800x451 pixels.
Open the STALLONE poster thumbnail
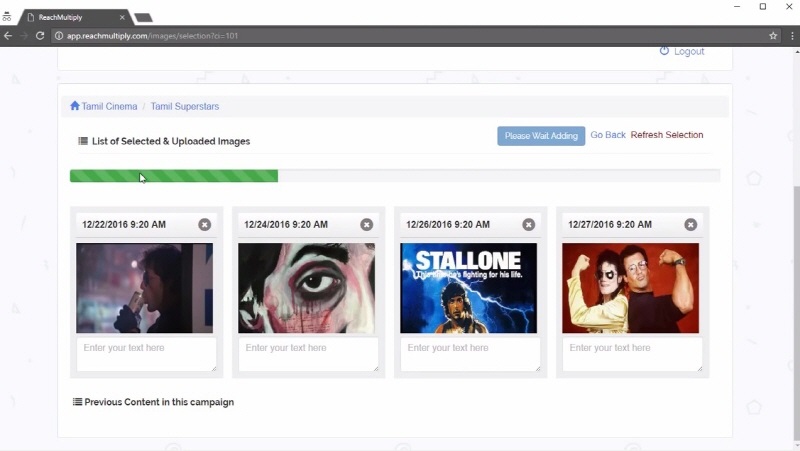tap(468, 288)
